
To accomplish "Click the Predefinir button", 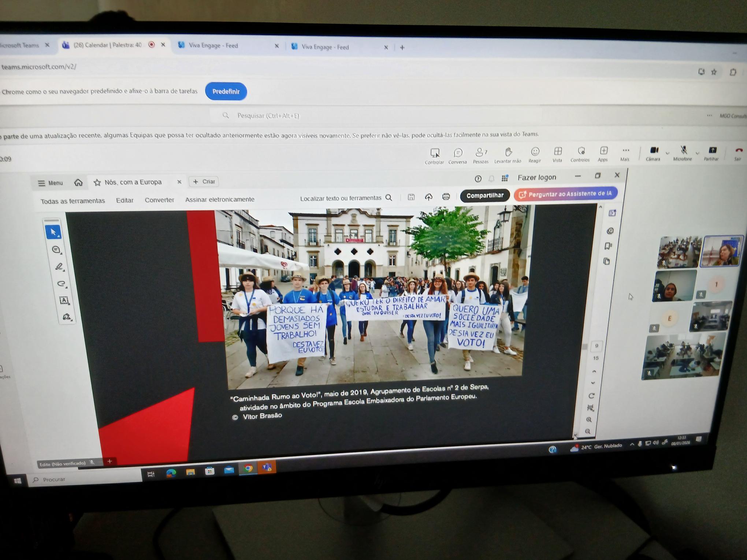I will click(226, 92).
